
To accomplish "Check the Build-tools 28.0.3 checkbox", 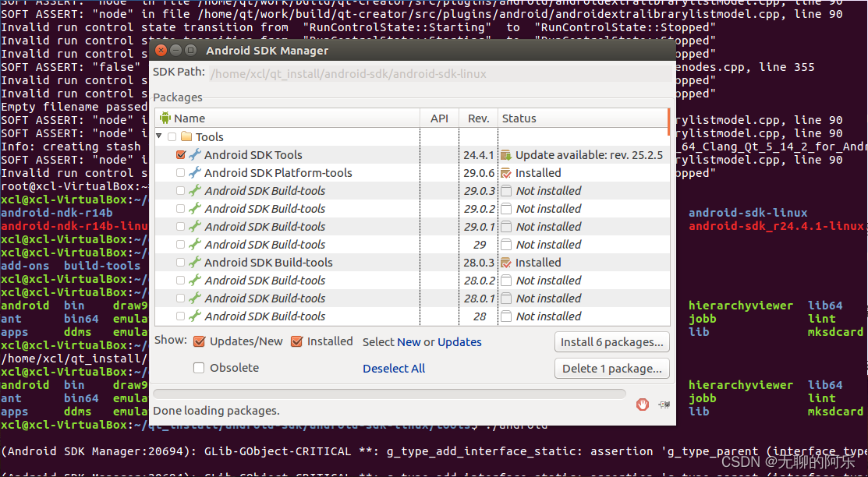I will point(180,263).
